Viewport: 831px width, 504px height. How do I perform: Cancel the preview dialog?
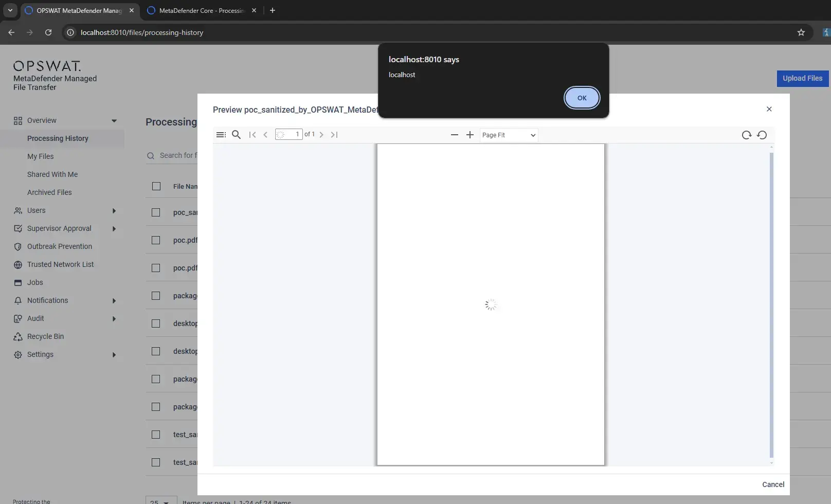773,484
